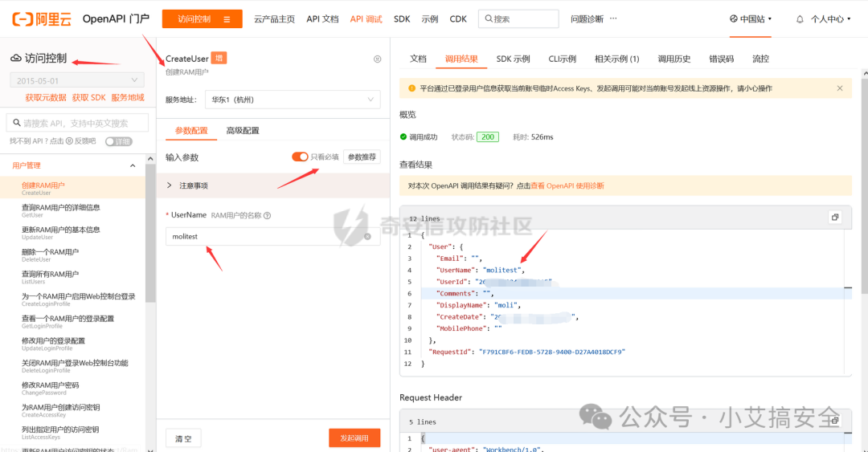Switch to the 调用结果 tab
The image size is (868, 452).
pyautogui.click(x=461, y=59)
